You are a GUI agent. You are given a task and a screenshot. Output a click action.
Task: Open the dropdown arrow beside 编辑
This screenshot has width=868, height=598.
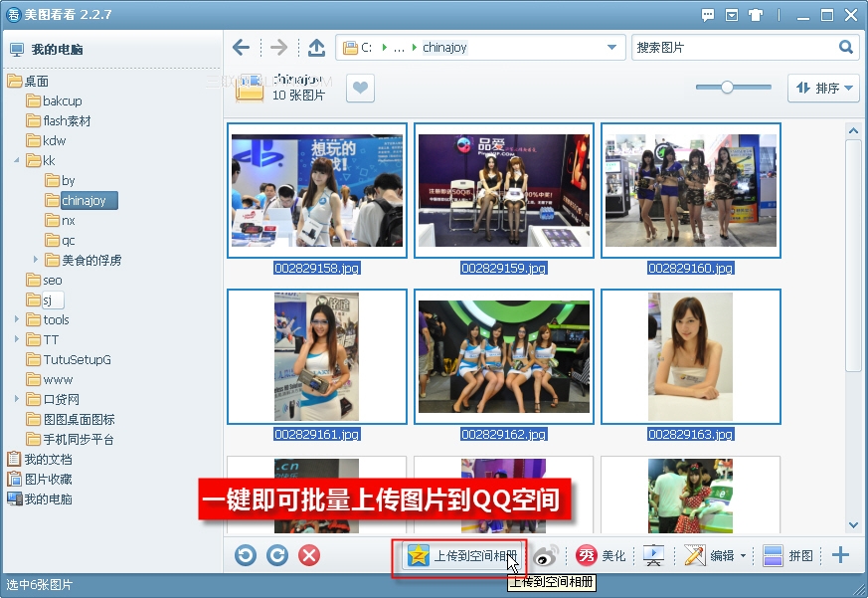[743, 555]
